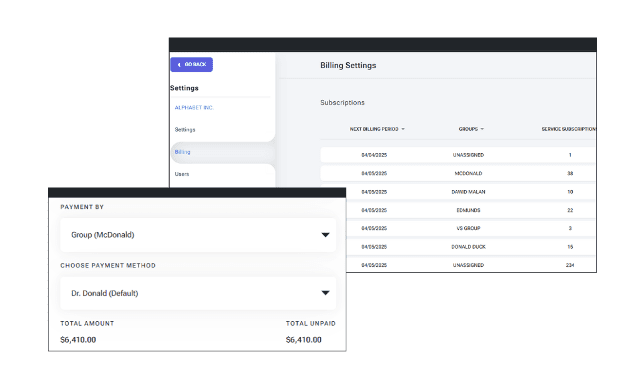This screenshot has width=624, height=376.
Task: Sort by Next Billing Period column
Action: pos(377,129)
